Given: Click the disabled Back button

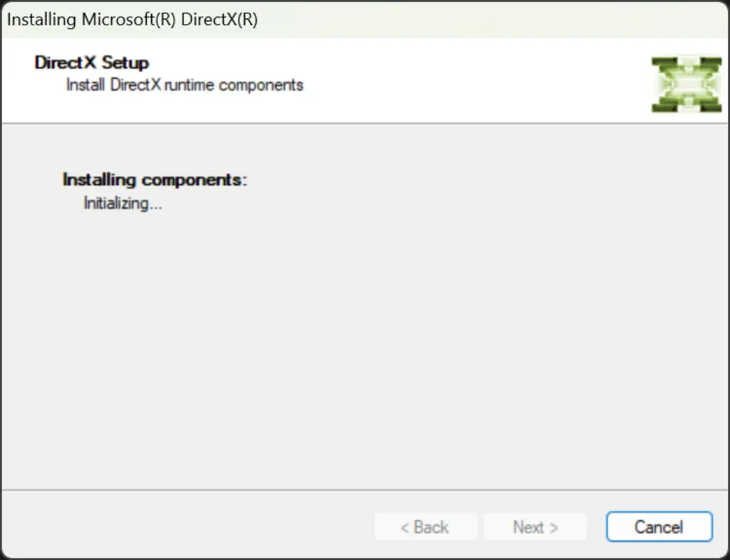Looking at the screenshot, I should [x=426, y=526].
